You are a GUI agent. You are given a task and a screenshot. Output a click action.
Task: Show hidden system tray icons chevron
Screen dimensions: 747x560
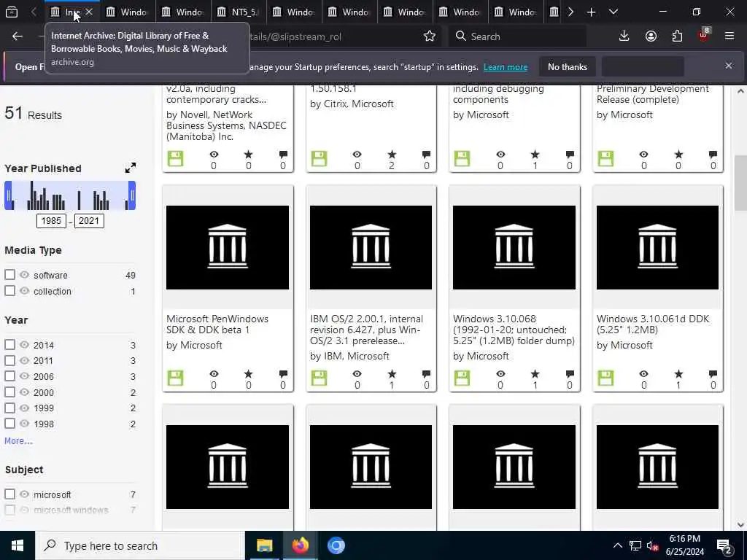(x=617, y=545)
